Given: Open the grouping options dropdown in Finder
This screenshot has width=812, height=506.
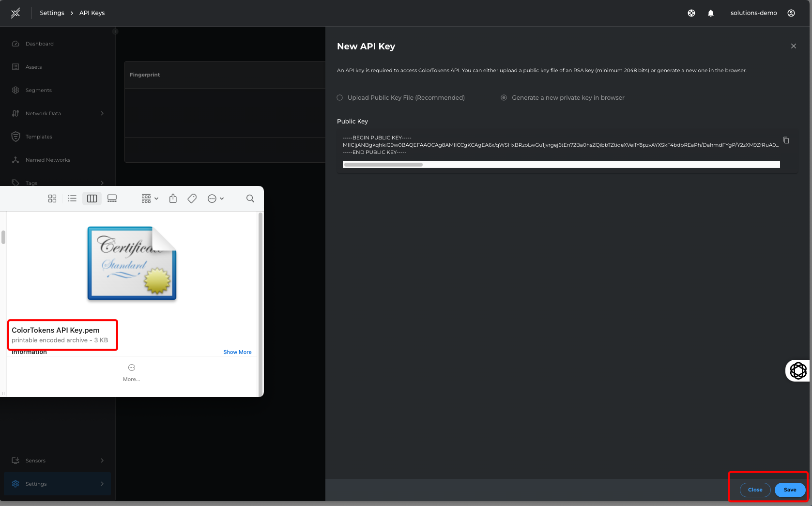Looking at the screenshot, I should coord(149,199).
